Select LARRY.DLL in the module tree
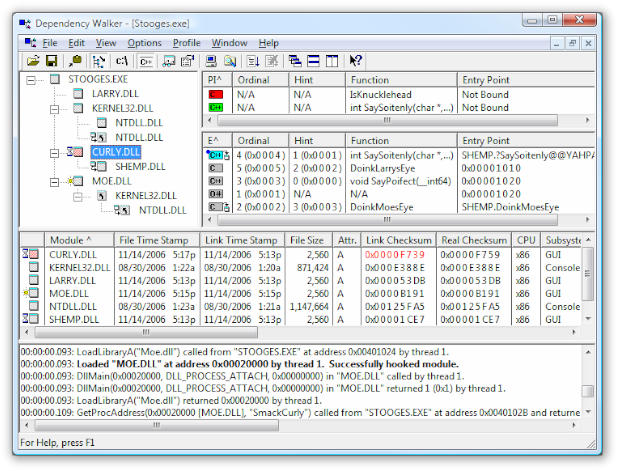 (x=115, y=94)
